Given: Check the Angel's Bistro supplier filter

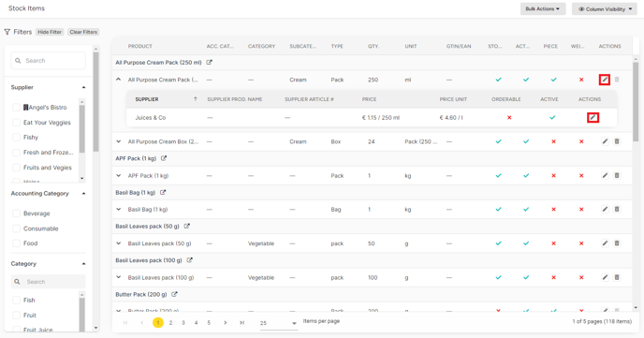Looking at the screenshot, I should [17, 107].
